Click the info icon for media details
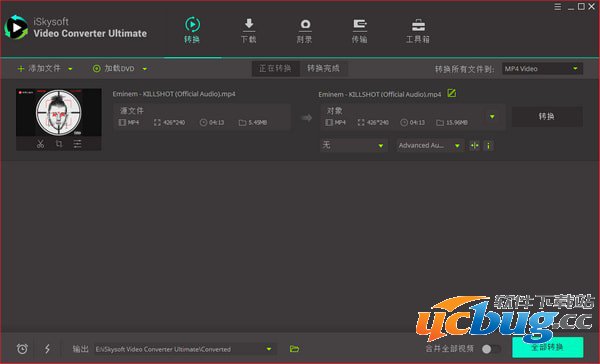 [488, 145]
